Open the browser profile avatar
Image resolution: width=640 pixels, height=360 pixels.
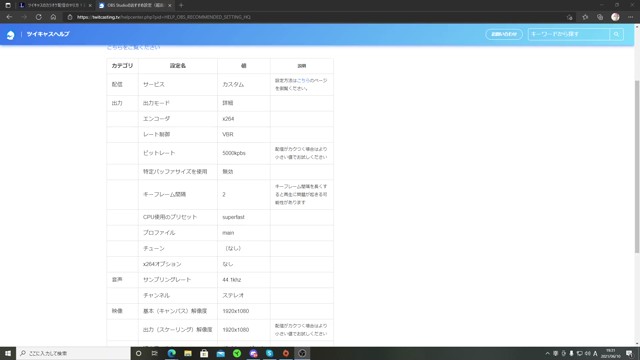(615, 17)
